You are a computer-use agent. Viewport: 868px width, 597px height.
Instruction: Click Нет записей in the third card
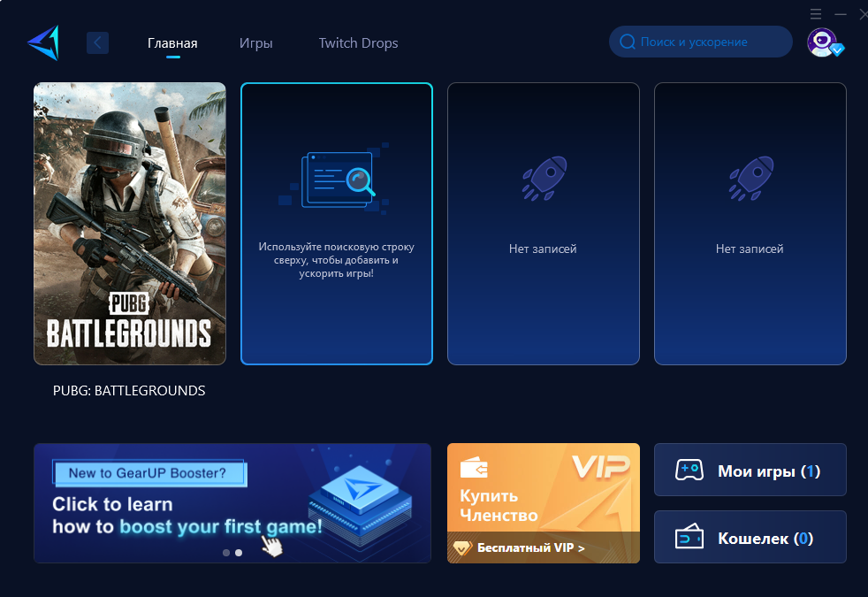pyautogui.click(x=543, y=249)
